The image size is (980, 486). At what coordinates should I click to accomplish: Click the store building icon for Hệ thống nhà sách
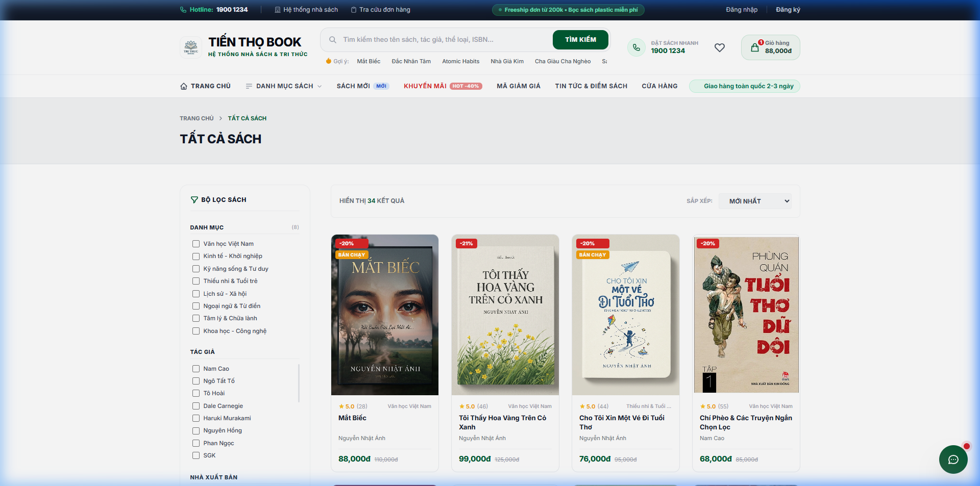pos(278,10)
